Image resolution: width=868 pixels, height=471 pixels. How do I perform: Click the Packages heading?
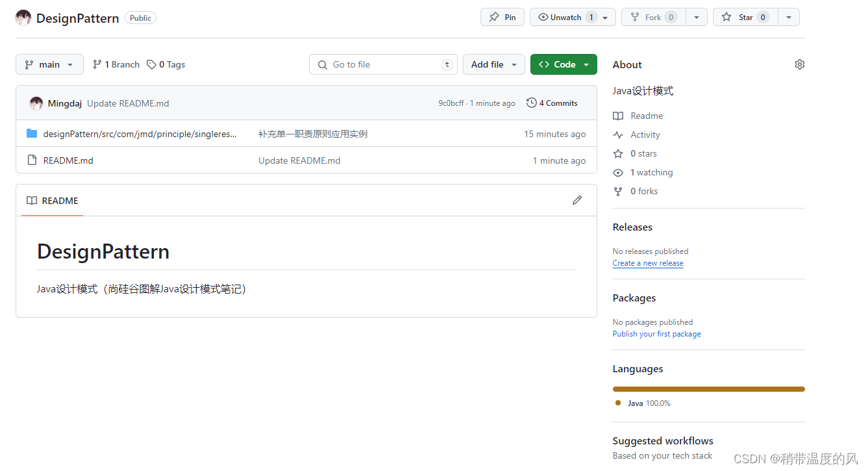click(x=634, y=298)
